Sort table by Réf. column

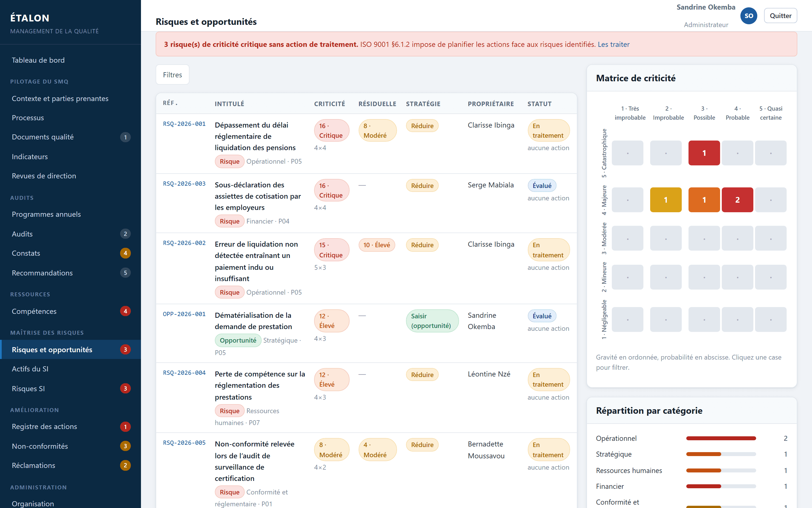pyautogui.click(x=170, y=103)
